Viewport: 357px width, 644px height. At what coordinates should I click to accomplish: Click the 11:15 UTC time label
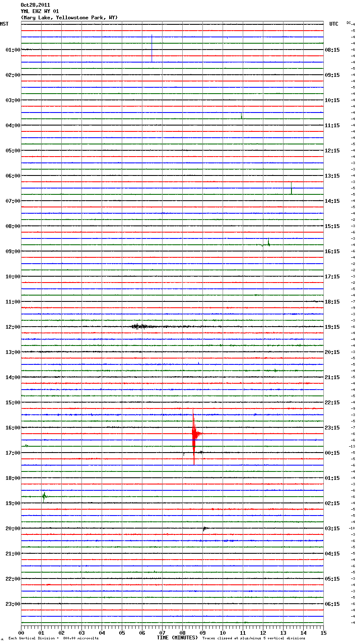point(332,126)
